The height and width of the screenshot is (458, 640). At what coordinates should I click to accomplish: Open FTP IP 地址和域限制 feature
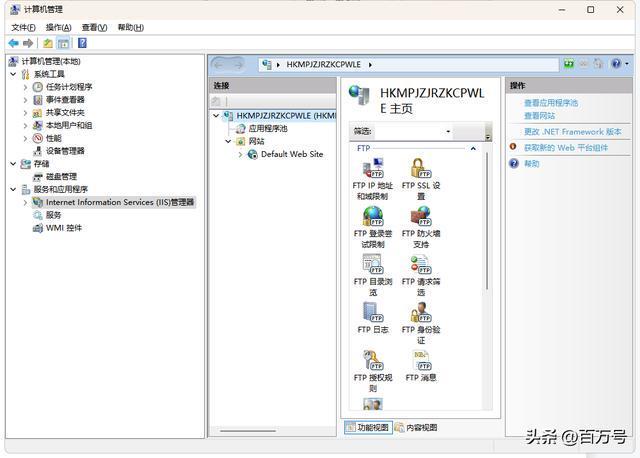click(x=373, y=179)
